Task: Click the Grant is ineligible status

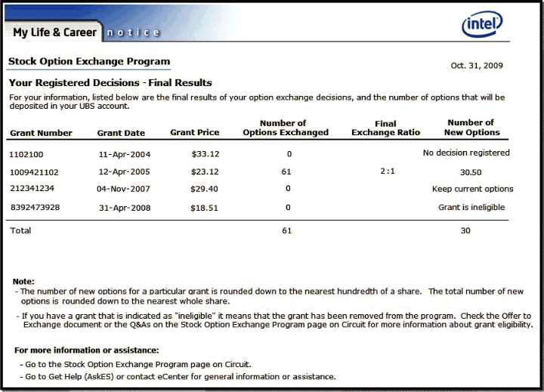Action: 471,207
